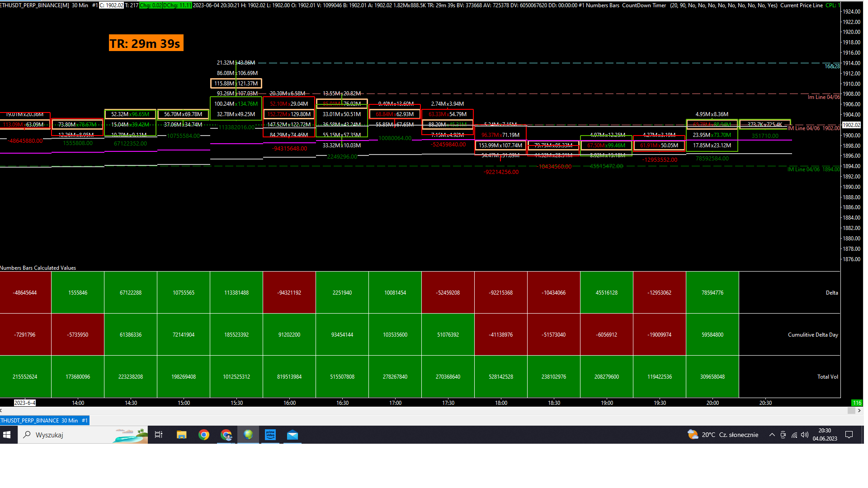Switch to Sierra Chart globe taskbar icon
Viewport: 868px width, 488px height.
pyautogui.click(x=248, y=435)
